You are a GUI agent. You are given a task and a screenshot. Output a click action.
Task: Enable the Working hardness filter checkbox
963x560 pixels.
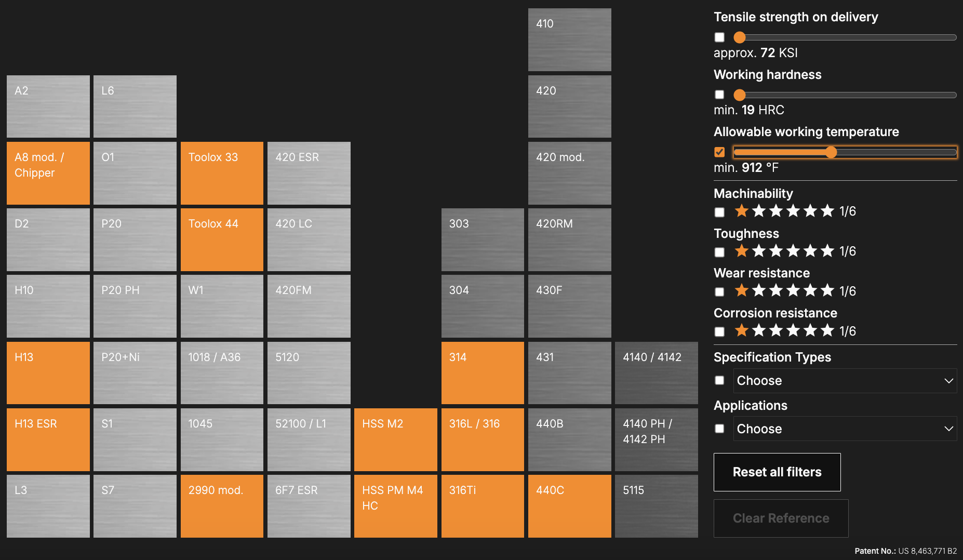[719, 95]
